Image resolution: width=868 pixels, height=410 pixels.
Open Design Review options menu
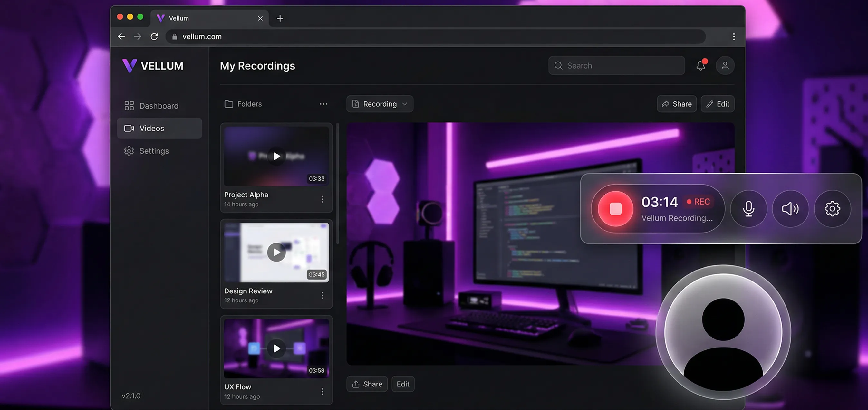322,295
